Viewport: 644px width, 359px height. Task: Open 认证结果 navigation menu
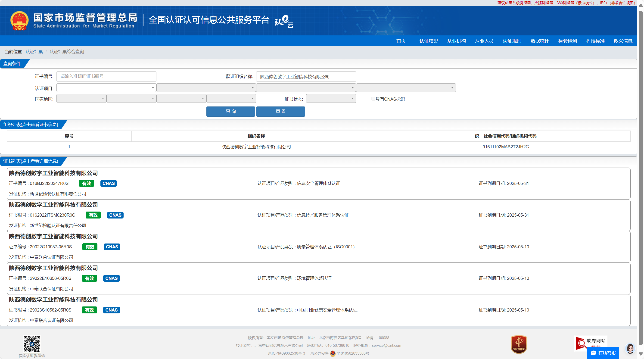pos(429,41)
